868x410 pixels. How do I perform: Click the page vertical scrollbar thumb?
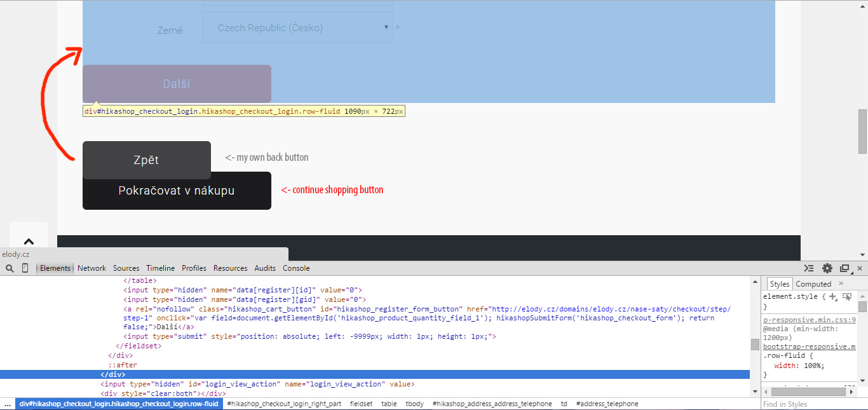point(863,132)
